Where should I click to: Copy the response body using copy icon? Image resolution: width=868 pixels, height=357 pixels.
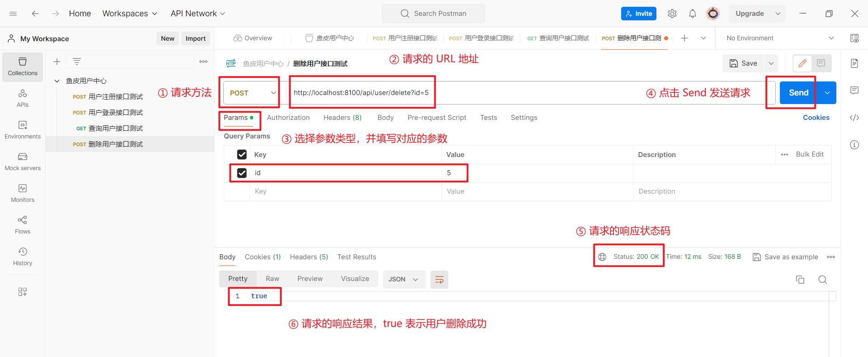800,280
